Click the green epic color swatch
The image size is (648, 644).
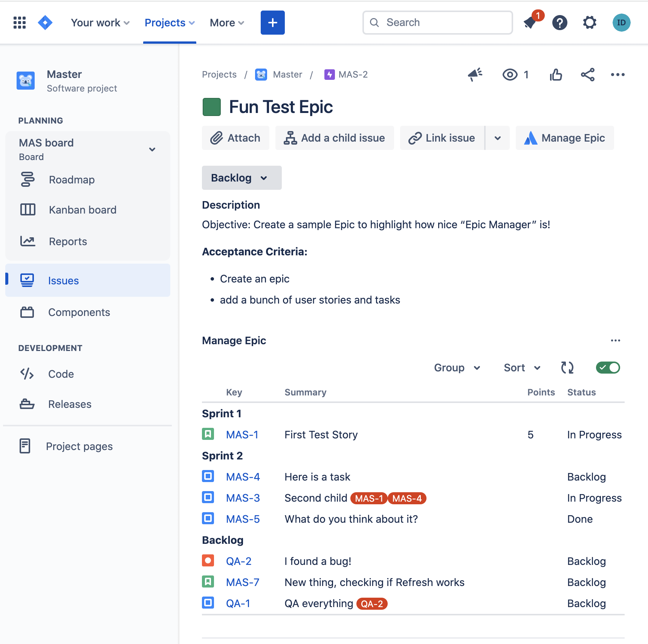pyautogui.click(x=212, y=107)
